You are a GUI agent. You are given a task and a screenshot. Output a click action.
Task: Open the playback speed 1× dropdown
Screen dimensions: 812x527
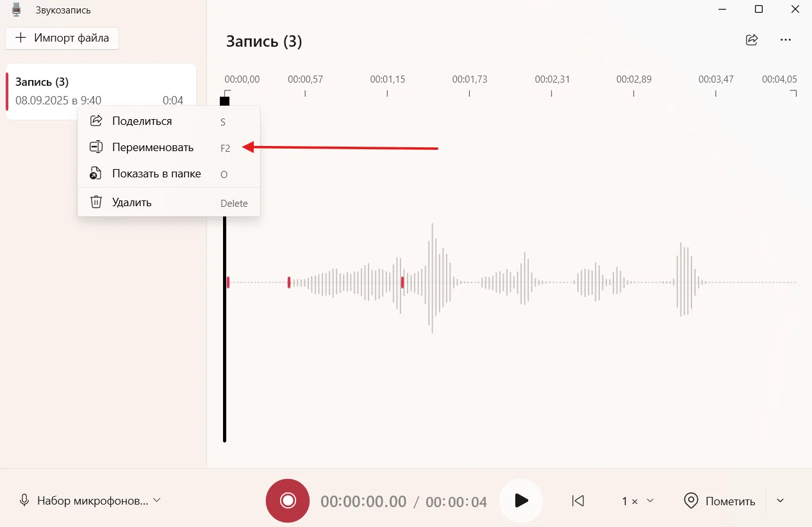pos(638,501)
